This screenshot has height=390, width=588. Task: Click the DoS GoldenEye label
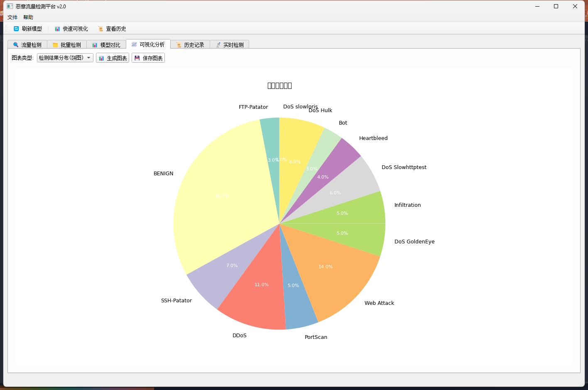[414, 242]
